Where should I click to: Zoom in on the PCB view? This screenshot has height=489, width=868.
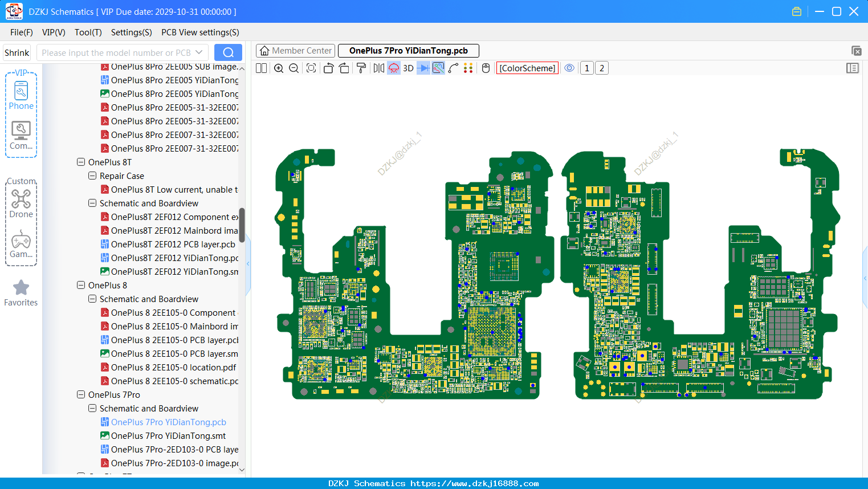pos(279,68)
